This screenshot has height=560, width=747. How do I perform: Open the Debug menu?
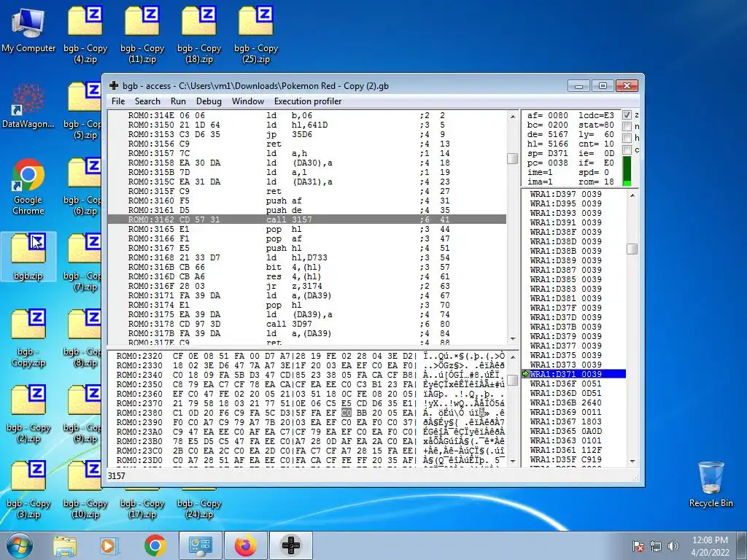click(209, 101)
